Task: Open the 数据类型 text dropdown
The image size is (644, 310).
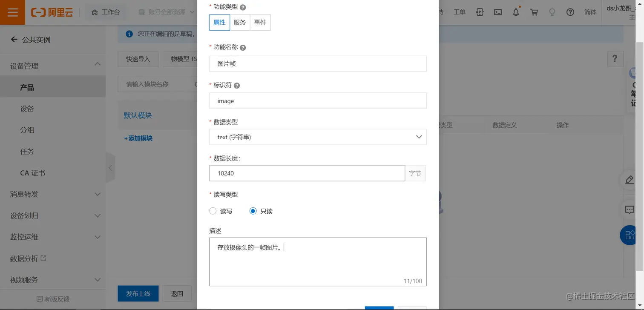Action: (x=318, y=137)
